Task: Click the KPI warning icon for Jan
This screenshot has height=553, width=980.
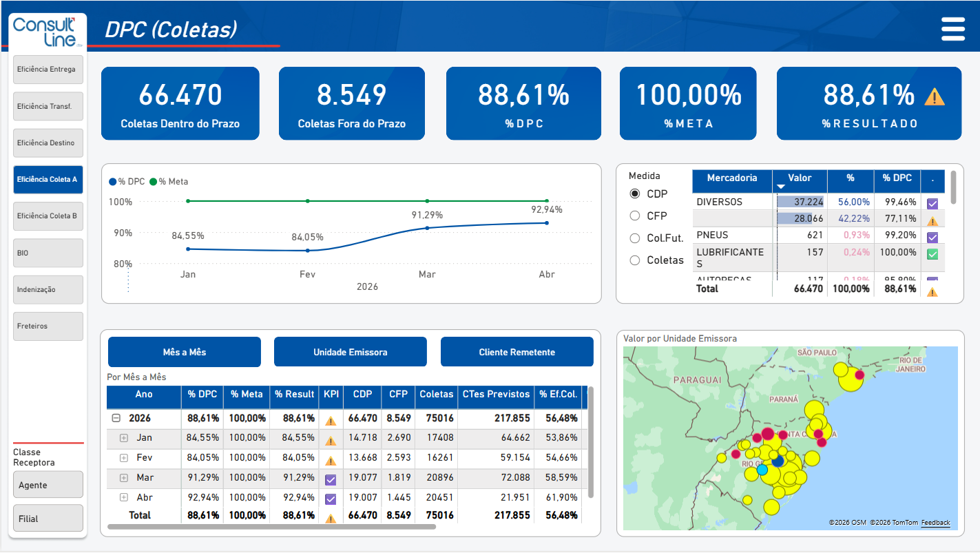Action: (x=331, y=440)
